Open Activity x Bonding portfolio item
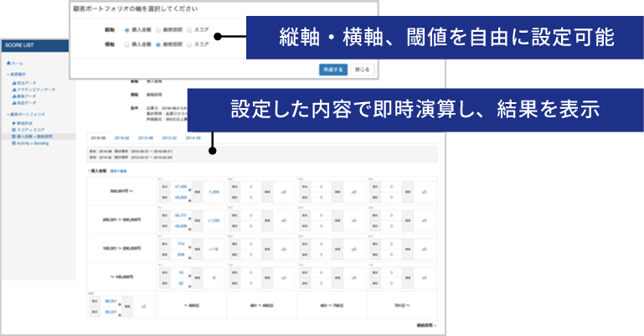Image resolution: width=644 pixels, height=336 pixels. (30, 143)
